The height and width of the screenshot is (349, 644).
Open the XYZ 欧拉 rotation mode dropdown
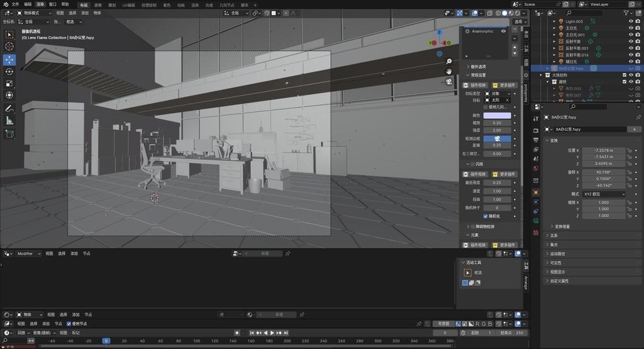(x=604, y=194)
